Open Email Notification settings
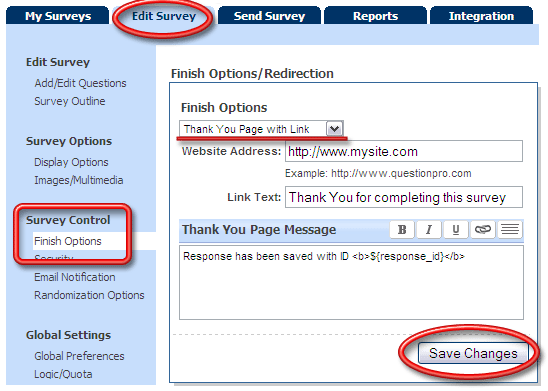This screenshot has height=391, width=548. [75, 277]
